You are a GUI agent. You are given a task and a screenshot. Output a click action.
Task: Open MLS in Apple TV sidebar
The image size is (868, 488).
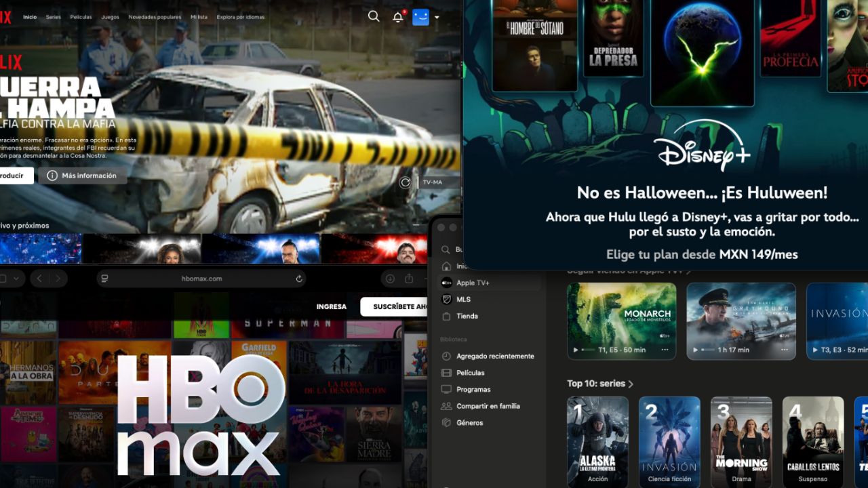pyautogui.click(x=463, y=300)
